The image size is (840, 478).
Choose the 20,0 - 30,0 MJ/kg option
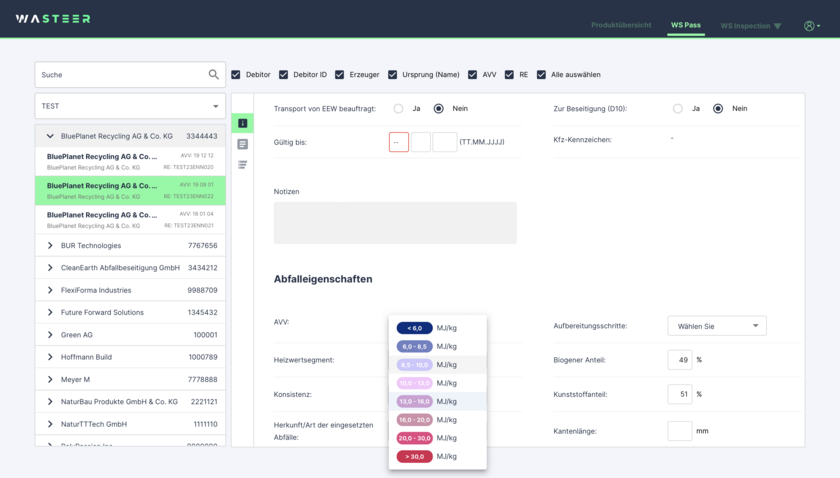click(x=438, y=438)
